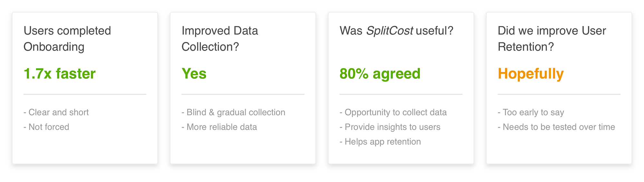Screen dimensions: 644x182
Task: Click the divider line in the User Retention card
Action: 559,94
